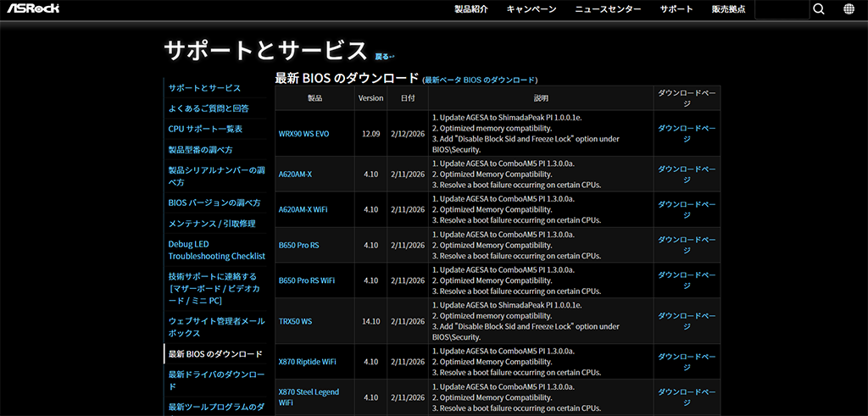The image size is (868, 416).
Task: Open 販売拠点 in the top navigation
Action: [729, 9]
